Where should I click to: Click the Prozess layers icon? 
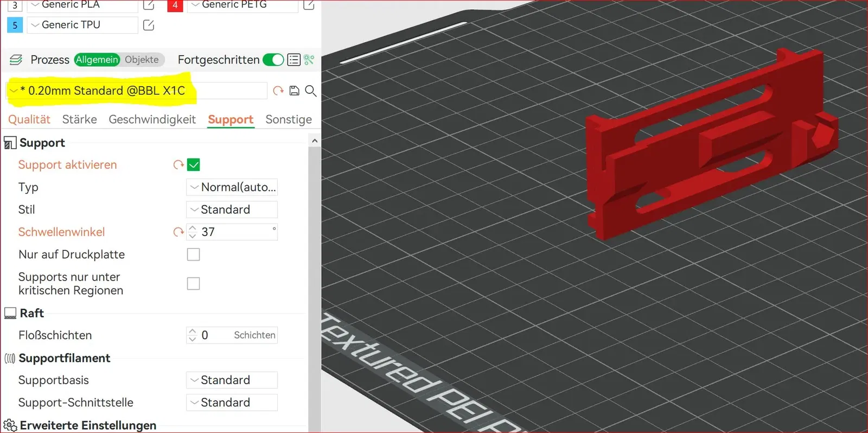coord(16,60)
